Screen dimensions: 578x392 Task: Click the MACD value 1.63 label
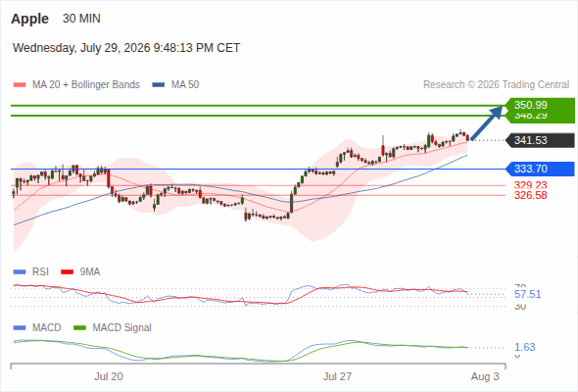[524, 347]
